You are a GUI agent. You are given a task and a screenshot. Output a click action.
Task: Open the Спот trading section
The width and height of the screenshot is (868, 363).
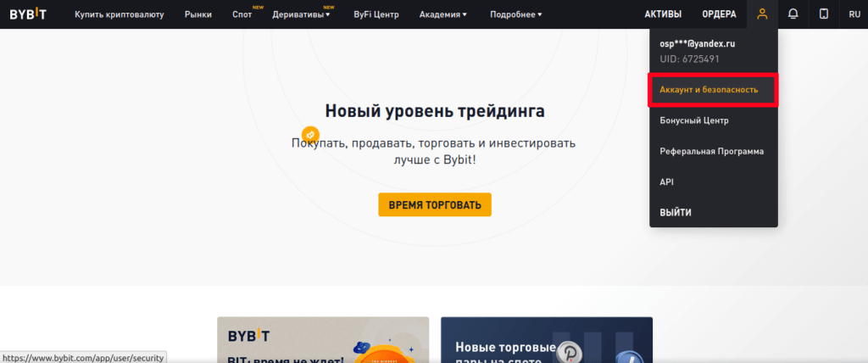point(242,14)
